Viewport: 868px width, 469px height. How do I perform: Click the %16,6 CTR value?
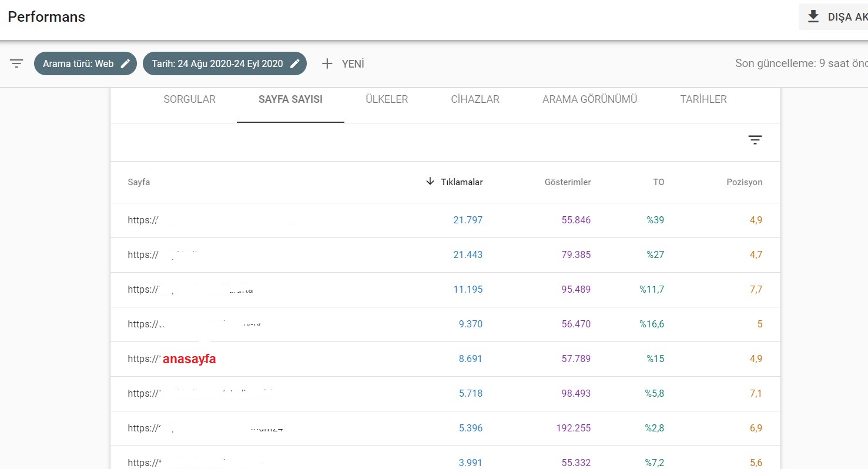tap(652, 324)
